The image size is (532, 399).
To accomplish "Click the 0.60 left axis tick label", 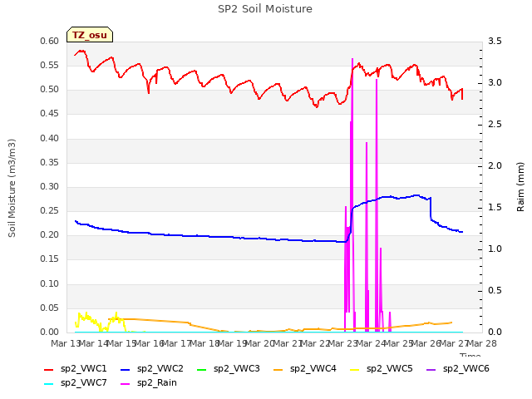I will (50, 41).
